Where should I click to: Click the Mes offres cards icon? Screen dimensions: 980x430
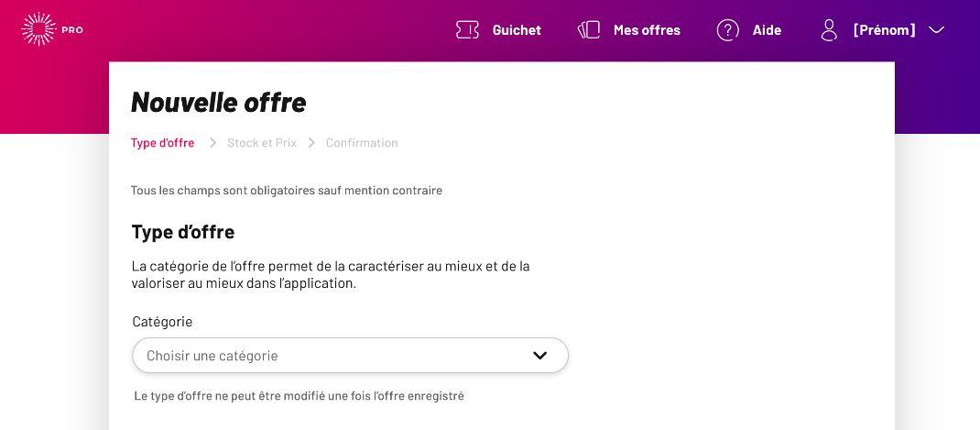[x=589, y=30]
